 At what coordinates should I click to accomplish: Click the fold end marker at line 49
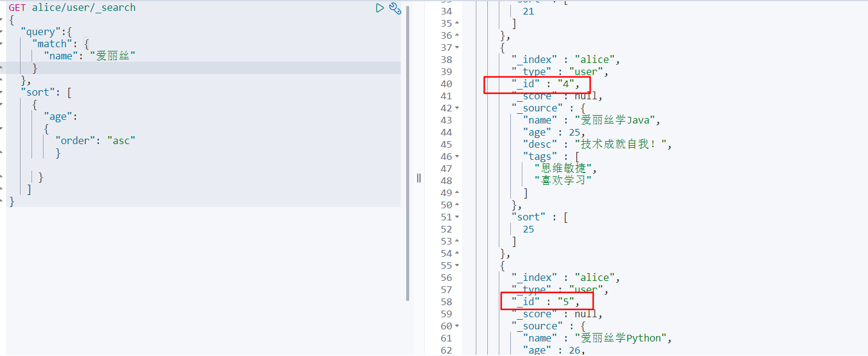[457, 193]
